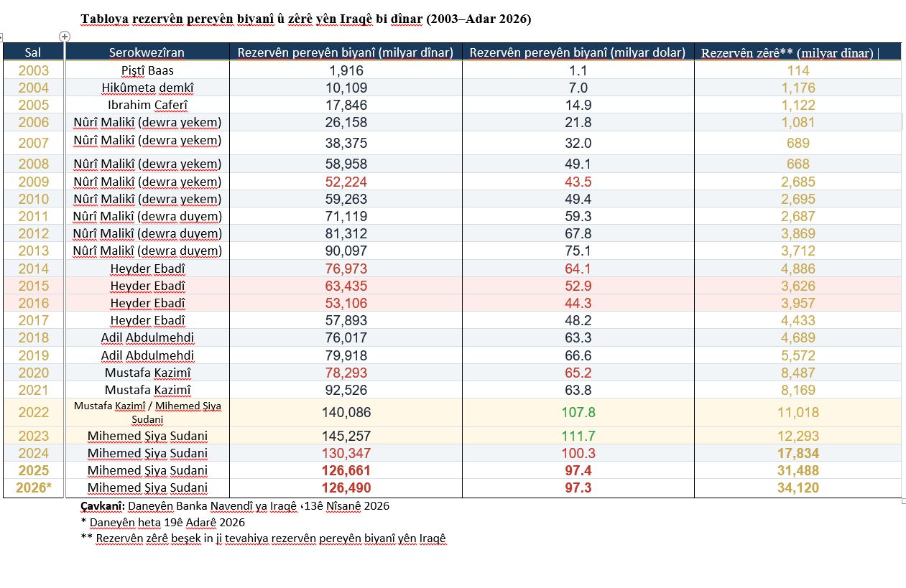Click the 'Hikûmeta demkî' cell
The image size is (906, 588).
point(147,88)
